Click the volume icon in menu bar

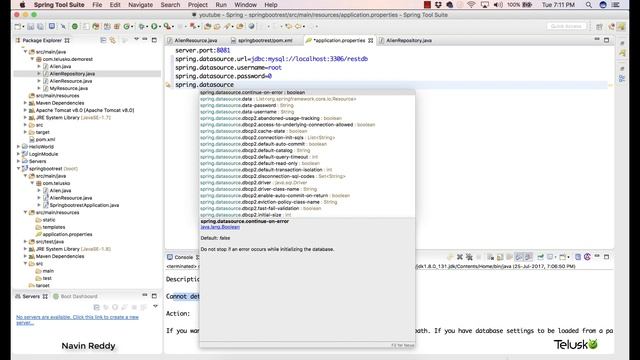pos(498,5)
